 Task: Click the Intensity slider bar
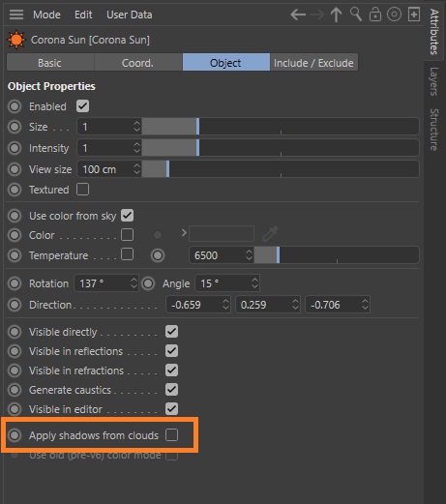(281, 148)
